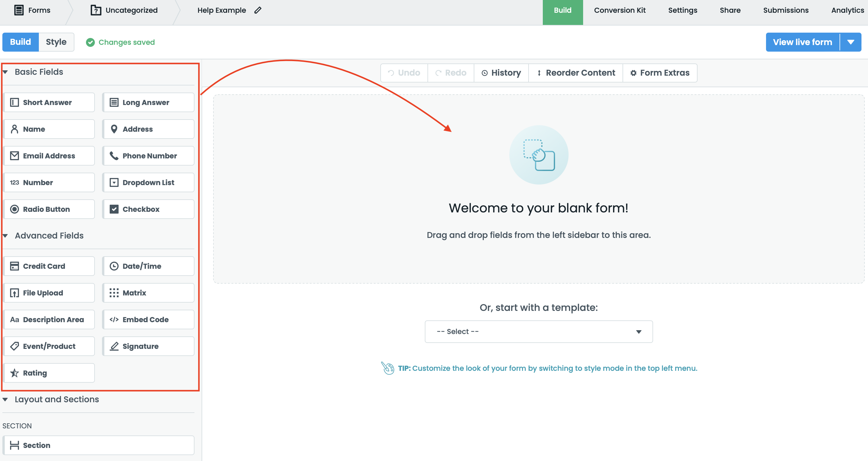Screen dimensions: 868x461
Task: Open View live form dropdown arrow
Action: [851, 42]
